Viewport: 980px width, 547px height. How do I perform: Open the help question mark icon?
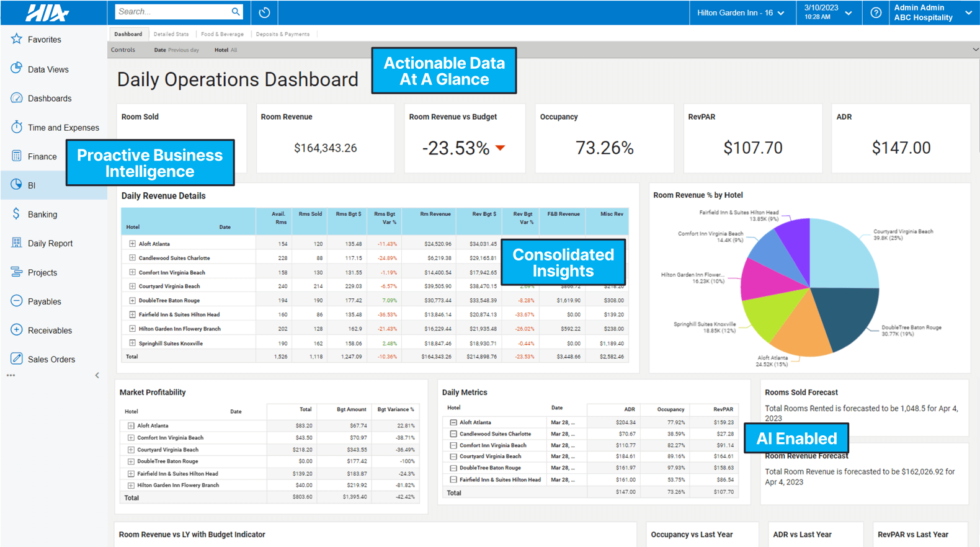(876, 12)
